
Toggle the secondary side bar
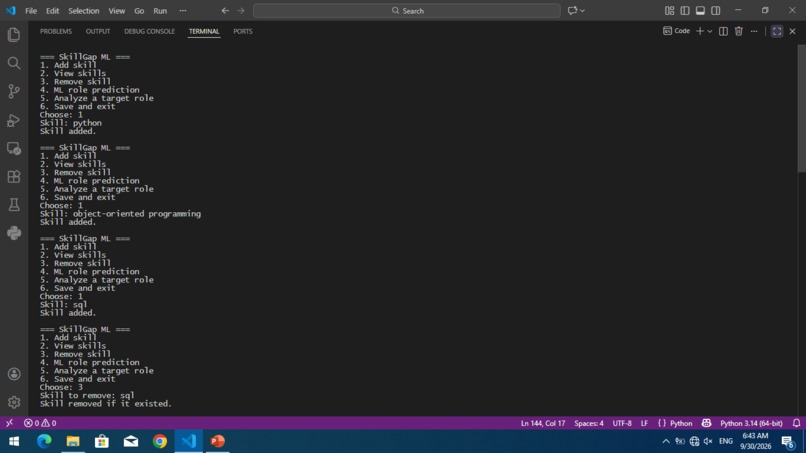(x=716, y=10)
